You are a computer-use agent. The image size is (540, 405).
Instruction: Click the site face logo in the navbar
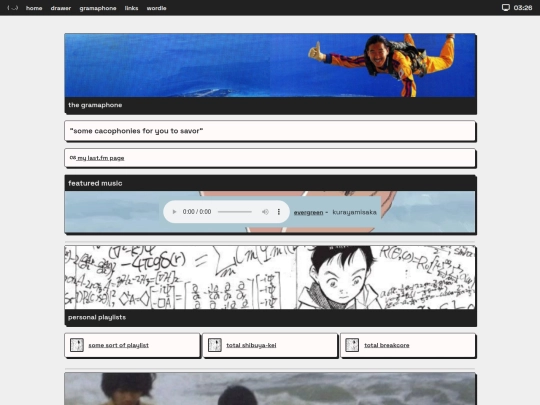(12, 8)
